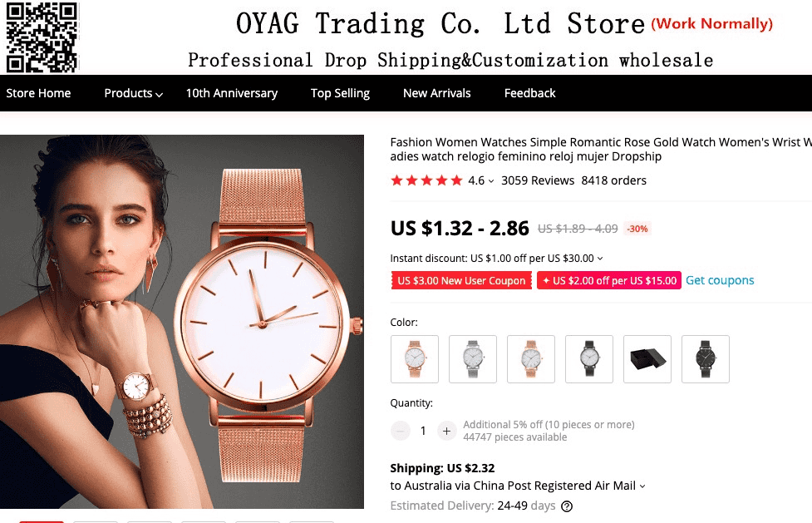This screenshot has height=523, width=812.
Task: Expand the 4.6 rating breakdown chevron
Action: (491, 181)
